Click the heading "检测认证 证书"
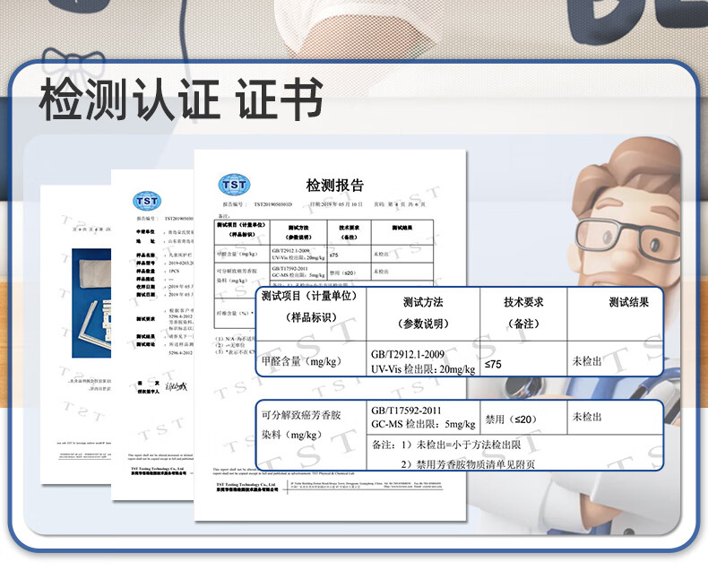Image resolution: width=708 pixels, height=588 pixels. click(x=182, y=99)
